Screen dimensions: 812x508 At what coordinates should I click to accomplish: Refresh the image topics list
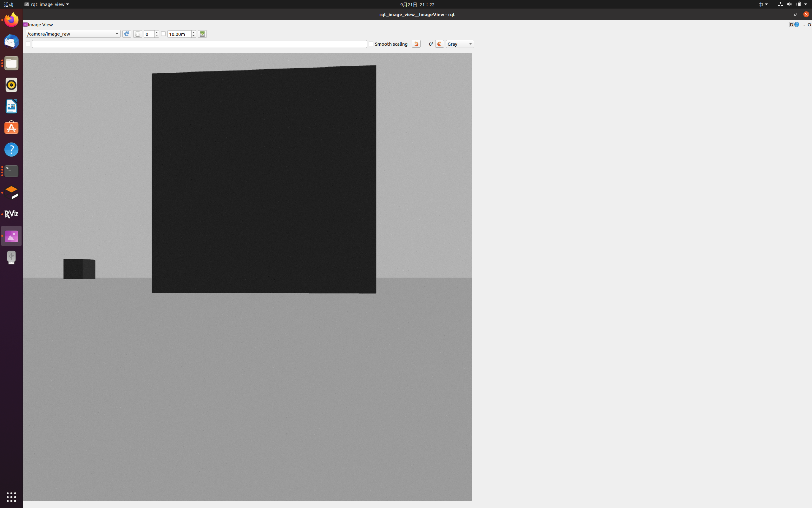pos(127,34)
